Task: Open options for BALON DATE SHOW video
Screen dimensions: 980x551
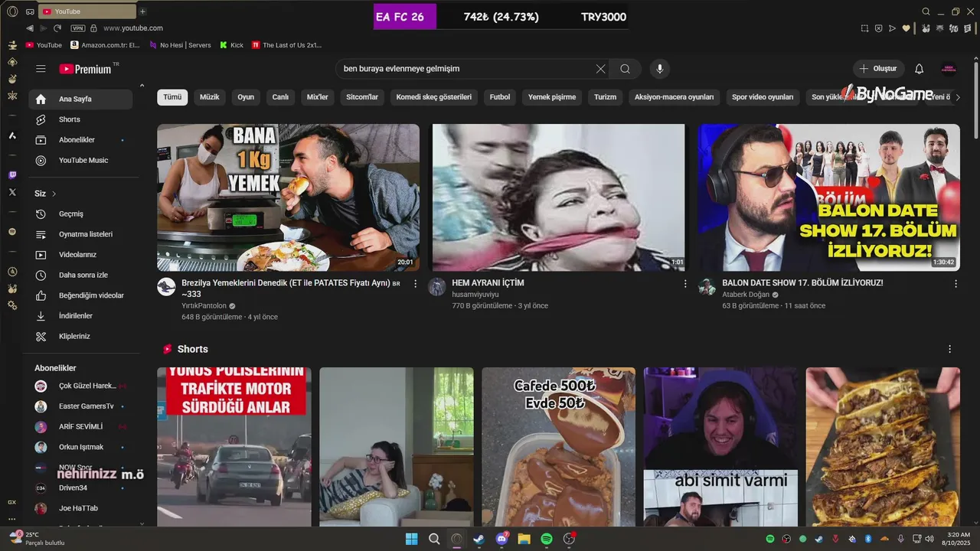Action: click(x=955, y=284)
